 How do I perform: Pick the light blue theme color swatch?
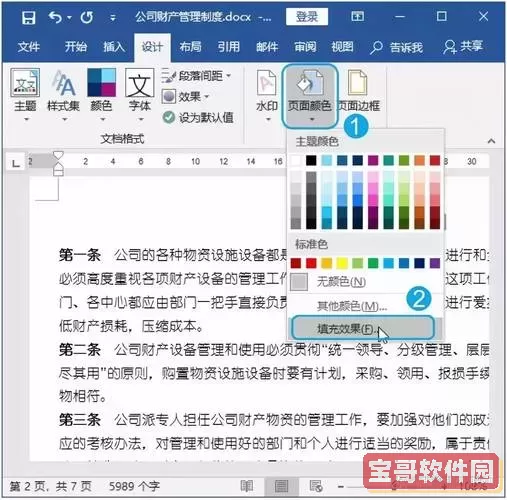tap(327, 161)
